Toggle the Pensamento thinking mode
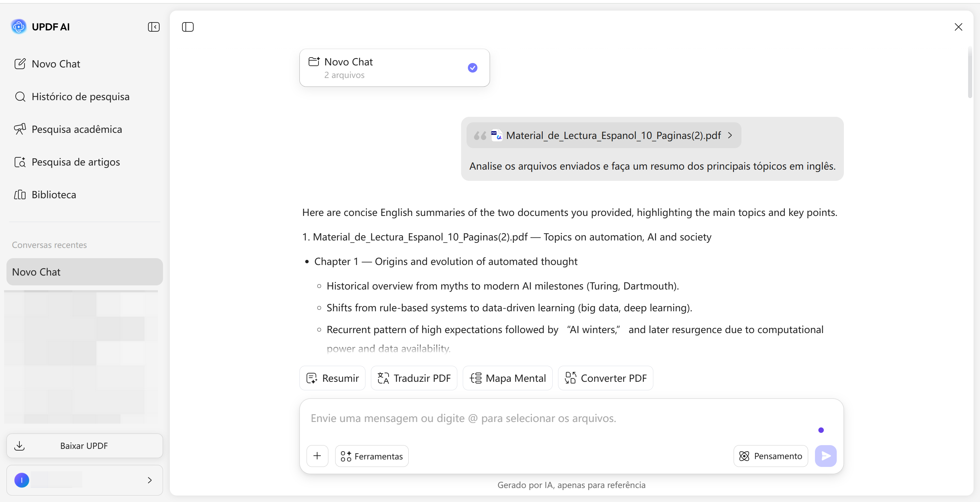 point(770,456)
